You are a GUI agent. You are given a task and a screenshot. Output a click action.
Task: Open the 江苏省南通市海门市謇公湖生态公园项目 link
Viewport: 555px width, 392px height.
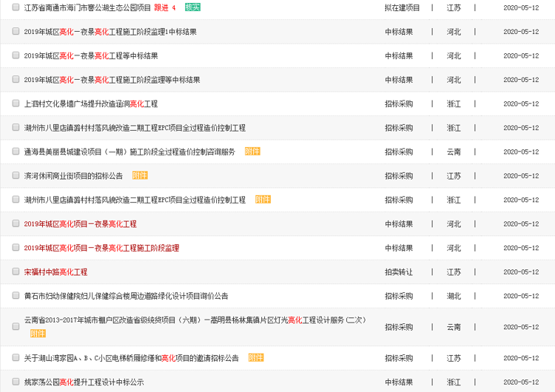click(87, 7)
